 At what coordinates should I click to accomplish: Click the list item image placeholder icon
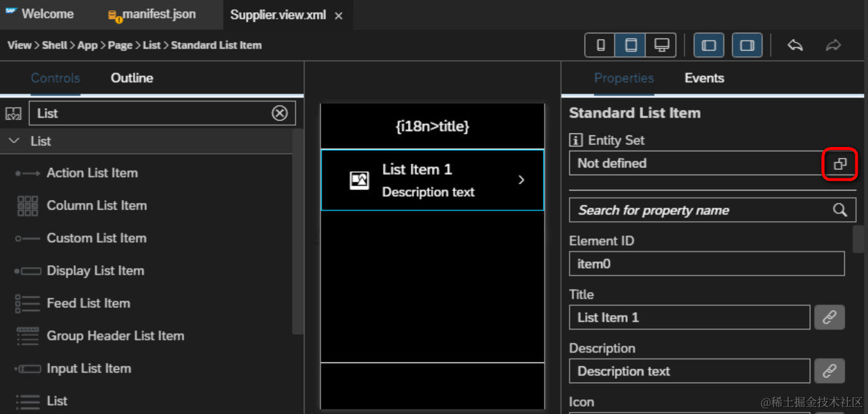click(360, 181)
